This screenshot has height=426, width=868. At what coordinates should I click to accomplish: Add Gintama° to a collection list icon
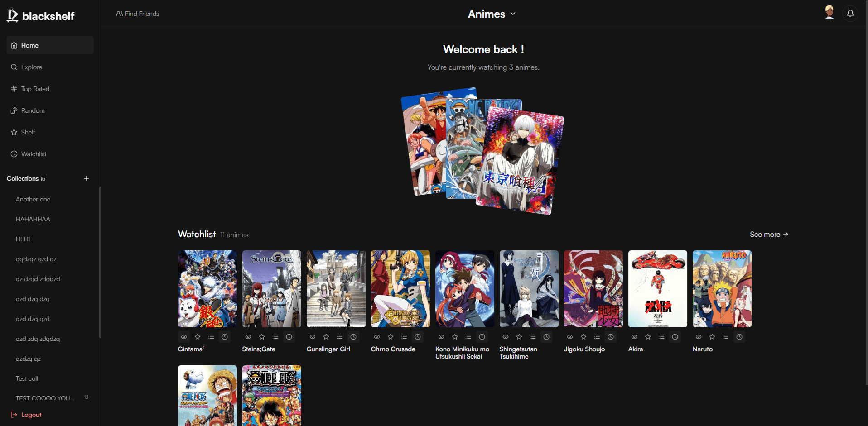pyautogui.click(x=211, y=337)
